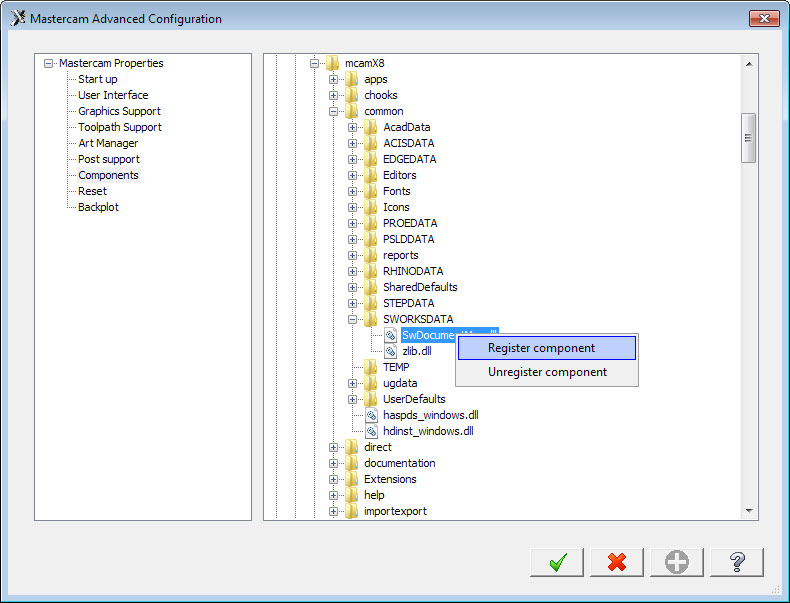Select User Interface in properties tree
Image resolution: width=790 pixels, height=603 pixels.
[x=113, y=95]
